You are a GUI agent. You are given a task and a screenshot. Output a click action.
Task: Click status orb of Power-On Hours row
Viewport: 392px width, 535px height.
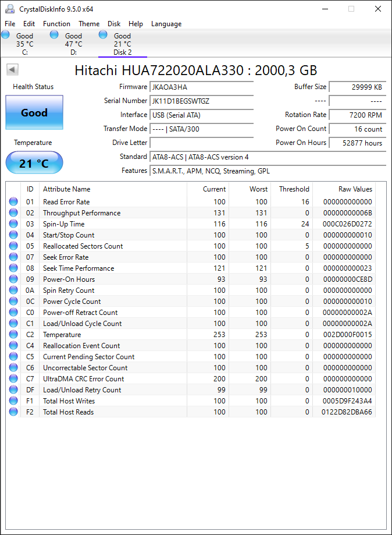(13, 279)
